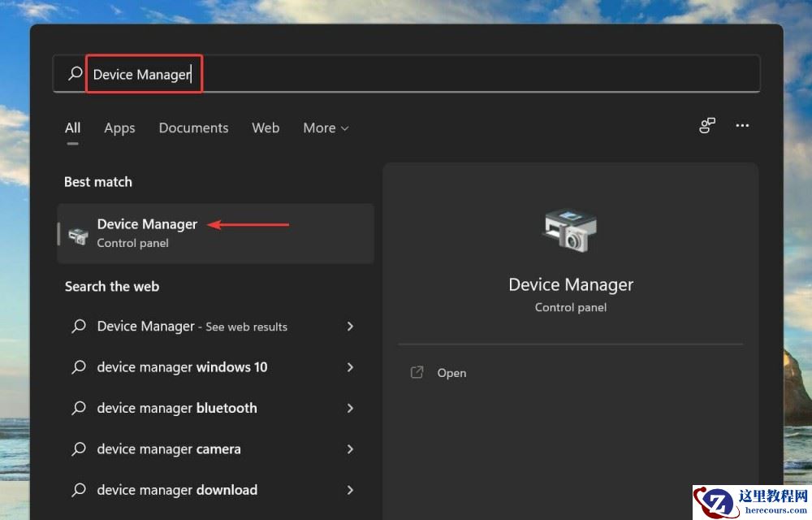Open search options via the ellipsis icon
The width and height of the screenshot is (812, 520).
[742, 126]
